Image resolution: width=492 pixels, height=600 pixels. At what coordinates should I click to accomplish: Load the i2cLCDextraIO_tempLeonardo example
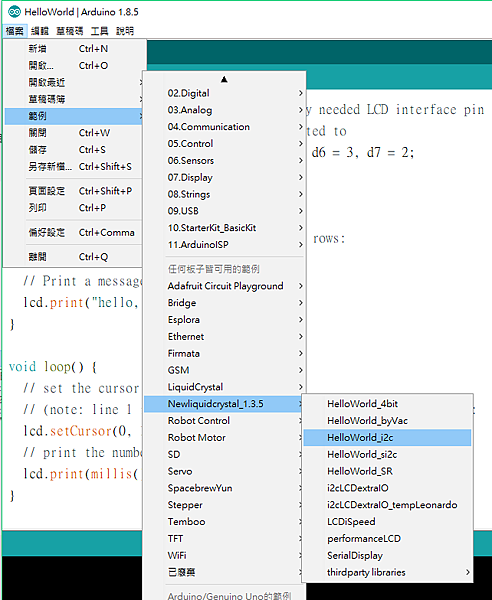[387, 505]
